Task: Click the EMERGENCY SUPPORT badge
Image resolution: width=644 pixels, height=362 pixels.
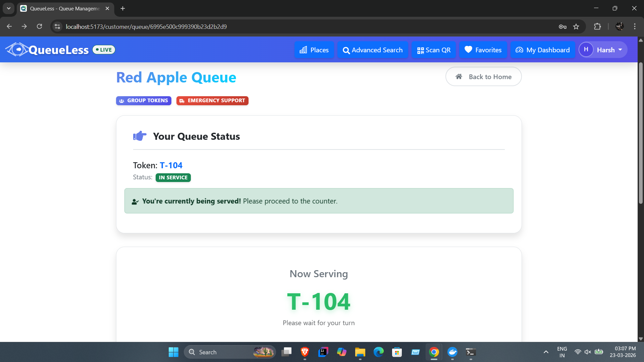Action: click(212, 101)
